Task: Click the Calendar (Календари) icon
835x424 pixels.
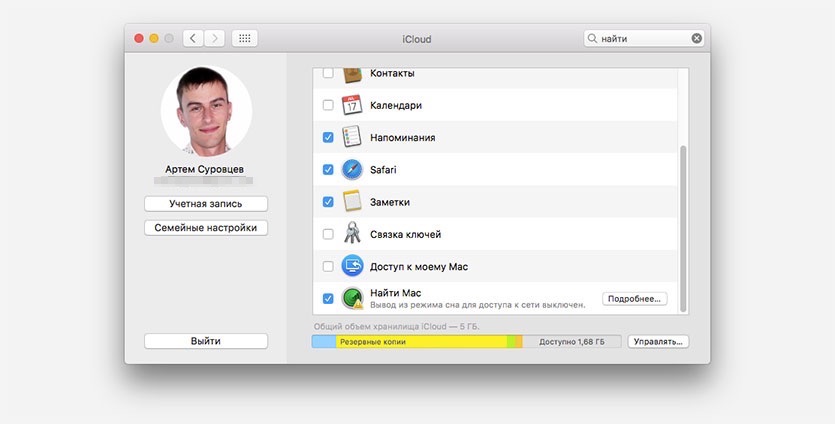Action: pos(352,105)
